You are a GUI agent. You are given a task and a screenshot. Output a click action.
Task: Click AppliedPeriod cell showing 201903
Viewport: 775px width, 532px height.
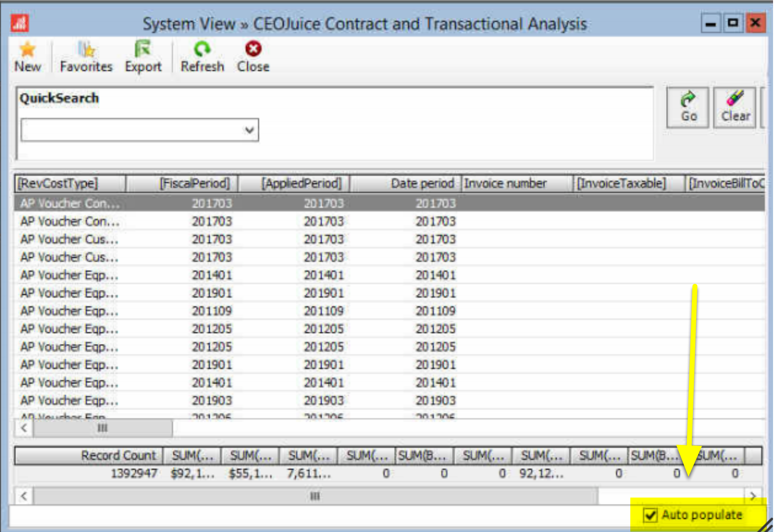324,401
